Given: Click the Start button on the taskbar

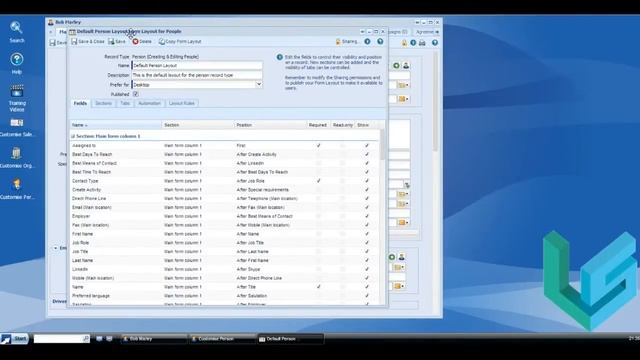Looking at the screenshot, I should point(15,338).
